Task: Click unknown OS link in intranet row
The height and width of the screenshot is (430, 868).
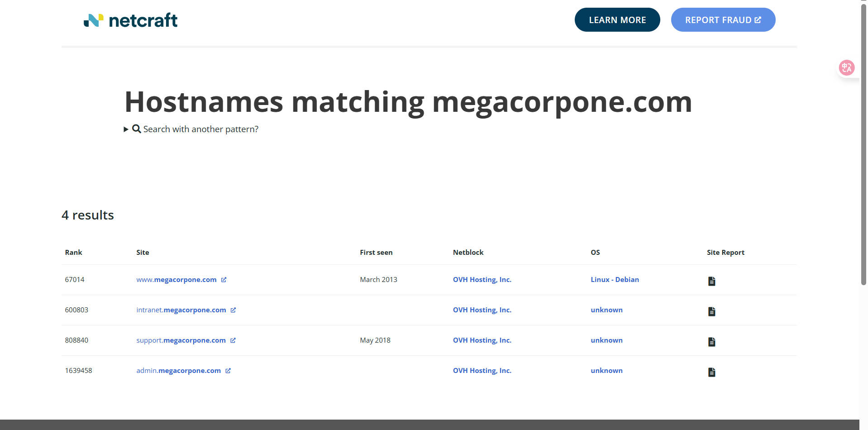Action: (x=606, y=310)
